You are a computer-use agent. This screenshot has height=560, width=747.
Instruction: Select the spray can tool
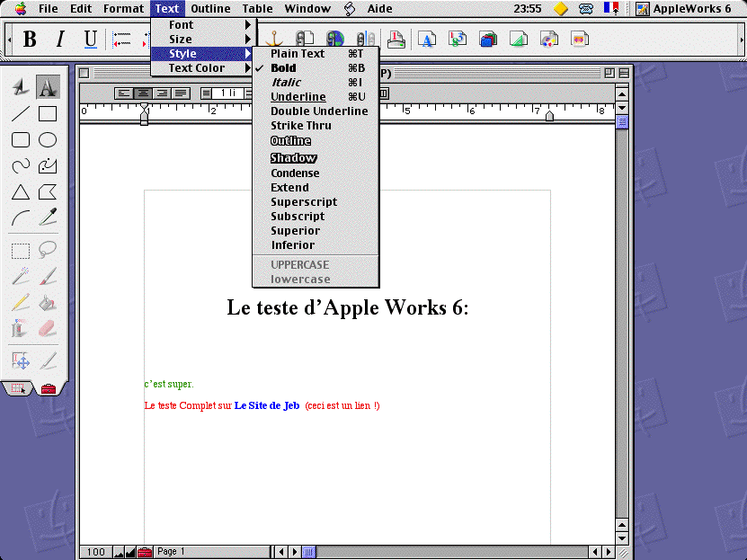(21, 329)
